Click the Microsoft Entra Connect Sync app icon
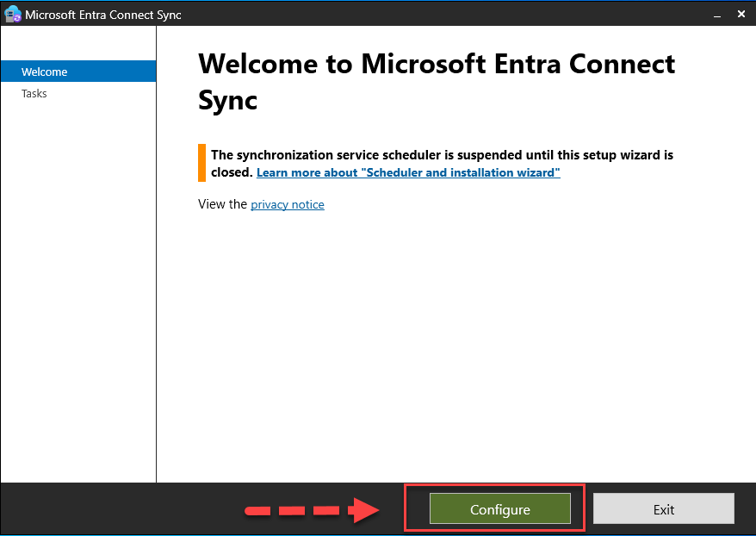This screenshot has height=536, width=756. (x=13, y=14)
